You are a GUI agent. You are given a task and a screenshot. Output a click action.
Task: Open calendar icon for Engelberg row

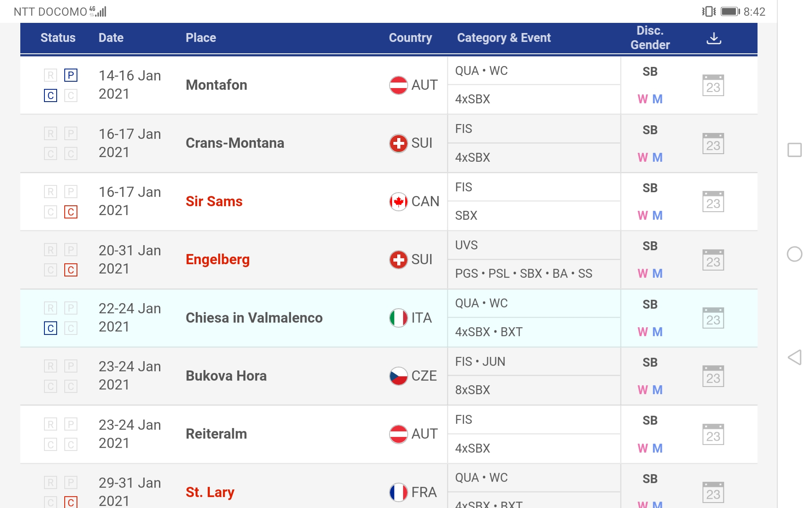(x=713, y=260)
